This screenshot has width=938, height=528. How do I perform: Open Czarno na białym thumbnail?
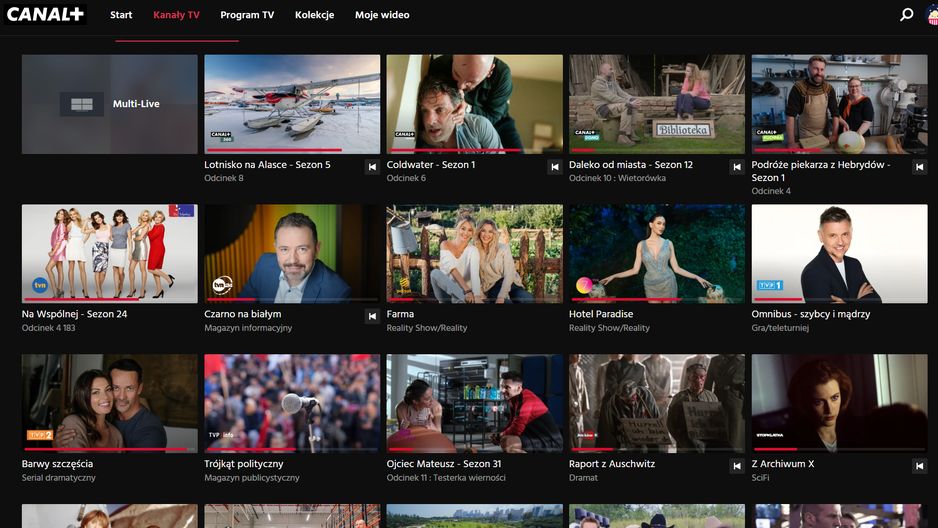pyautogui.click(x=292, y=254)
